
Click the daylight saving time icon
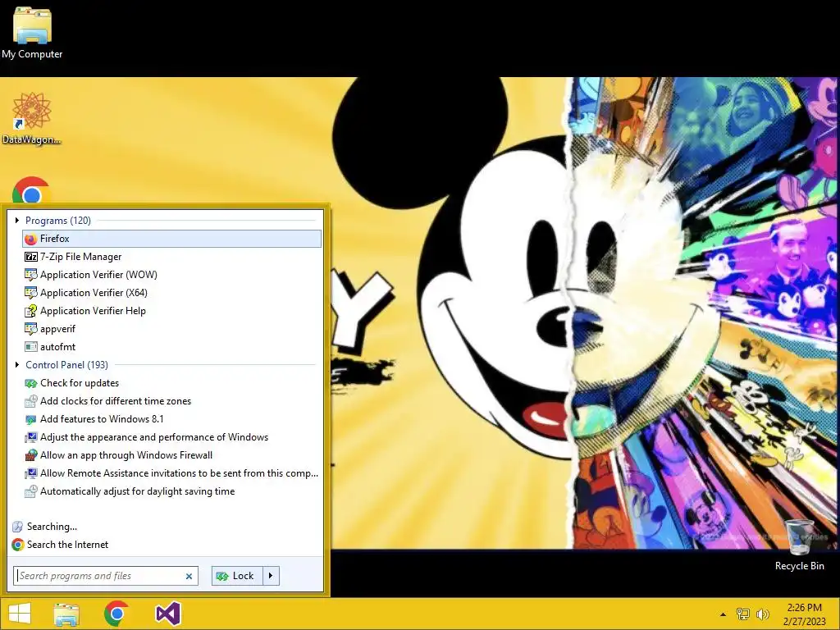click(x=30, y=491)
